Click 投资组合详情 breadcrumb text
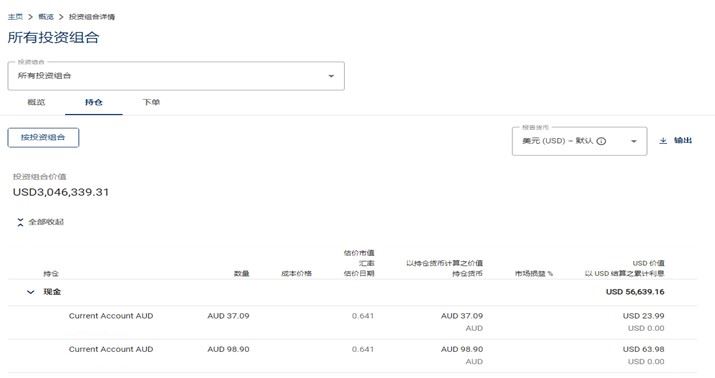 (x=92, y=17)
